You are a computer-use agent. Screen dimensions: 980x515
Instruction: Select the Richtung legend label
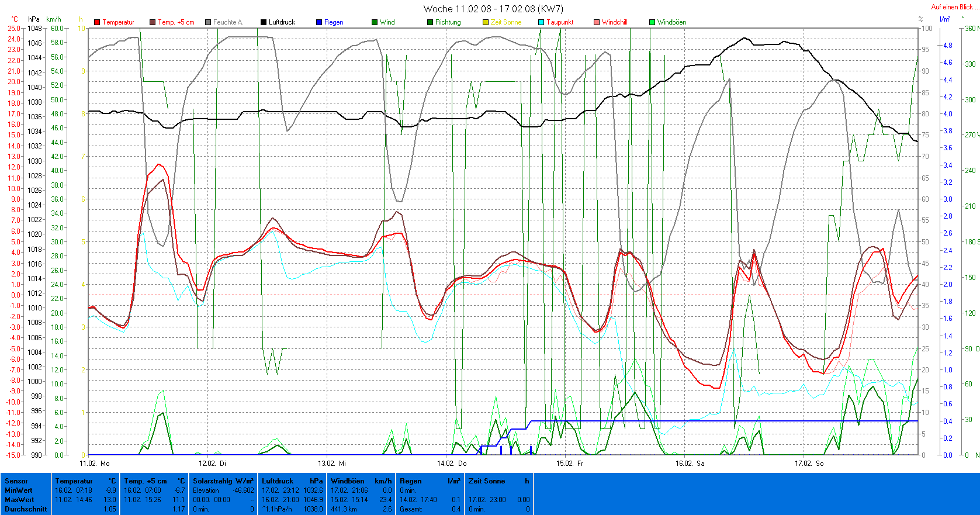(x=448, y=22)
